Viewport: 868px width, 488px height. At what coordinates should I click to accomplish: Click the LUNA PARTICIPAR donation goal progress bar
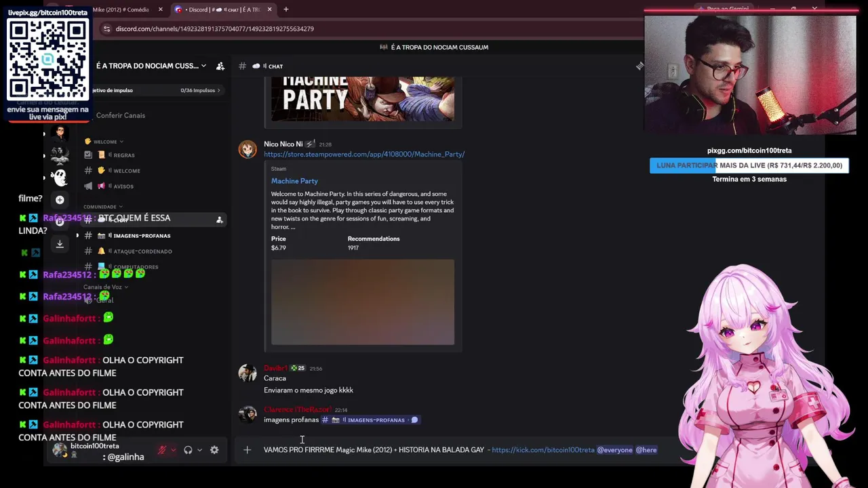749,165
